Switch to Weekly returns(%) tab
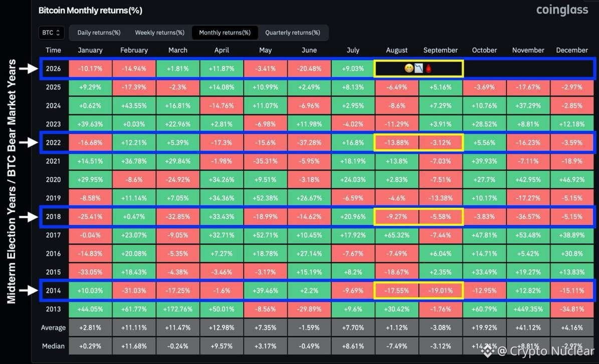 point(160,33)
